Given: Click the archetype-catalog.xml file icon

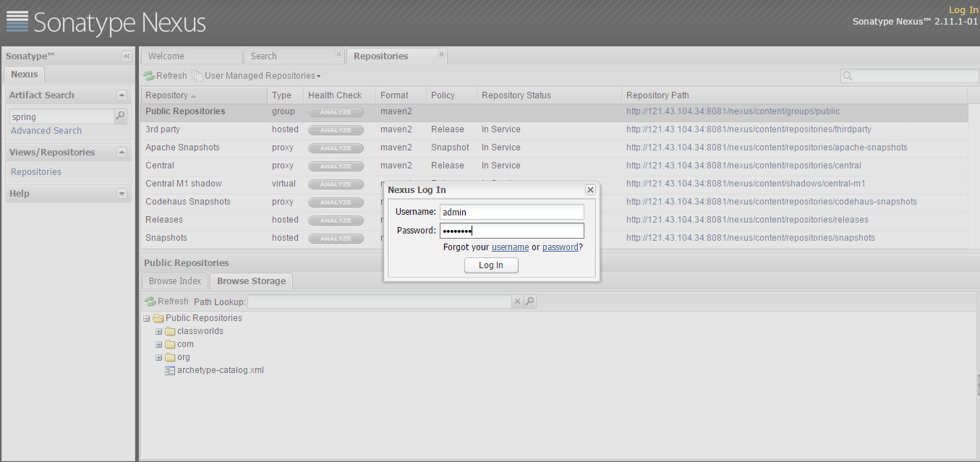Looking at the screenshot, I should coord(170,370).
